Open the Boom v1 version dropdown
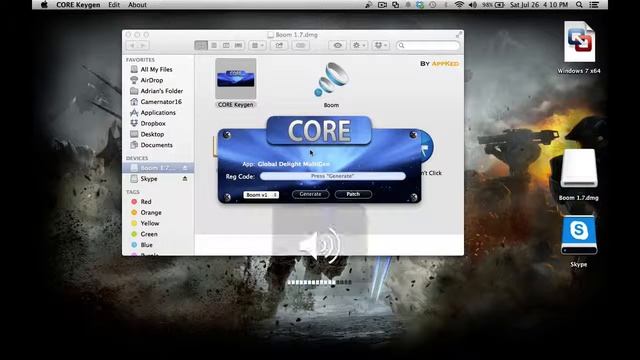The height and width of the screenshot is (360, 640). click(x=261, y=195)
